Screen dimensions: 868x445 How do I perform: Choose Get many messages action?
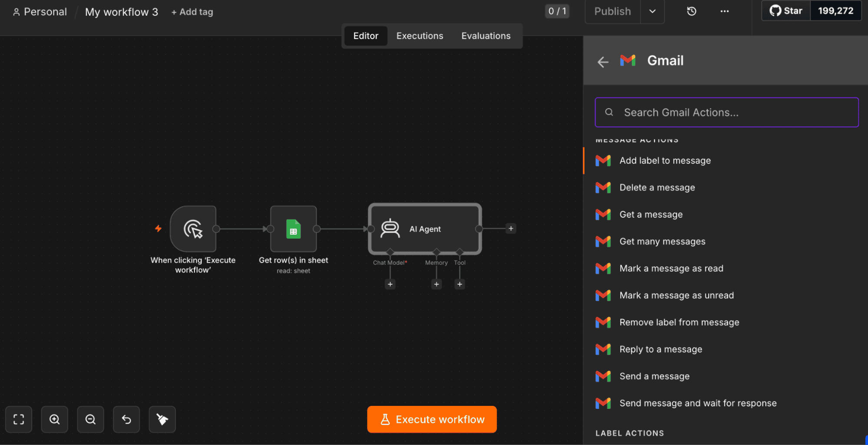click(x=725, y=242)
